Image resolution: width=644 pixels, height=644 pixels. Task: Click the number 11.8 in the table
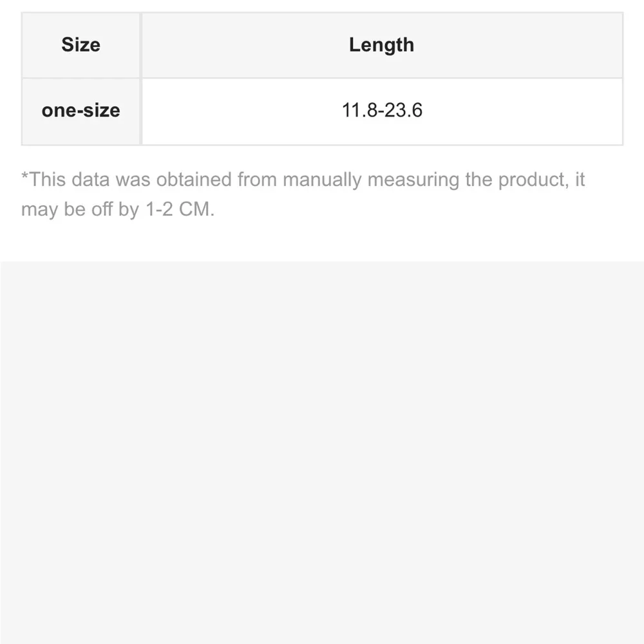tap(359, 110)
